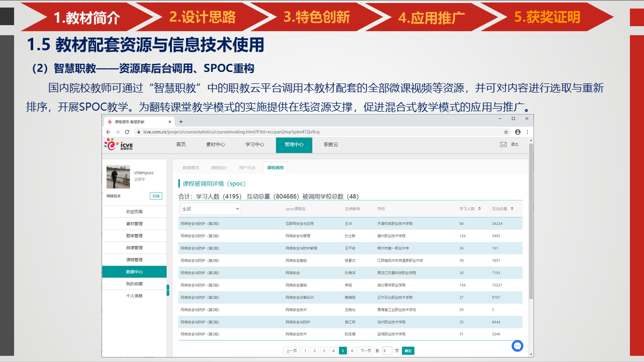
Task: Open 职教云 in the top navigation
Action: [331, 144]
